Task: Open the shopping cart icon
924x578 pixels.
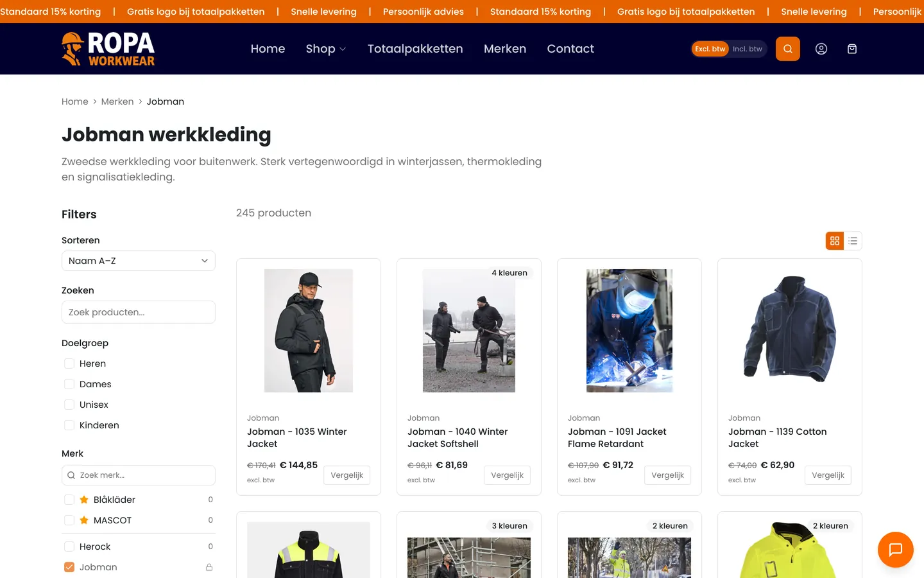Action: [851, 49]
